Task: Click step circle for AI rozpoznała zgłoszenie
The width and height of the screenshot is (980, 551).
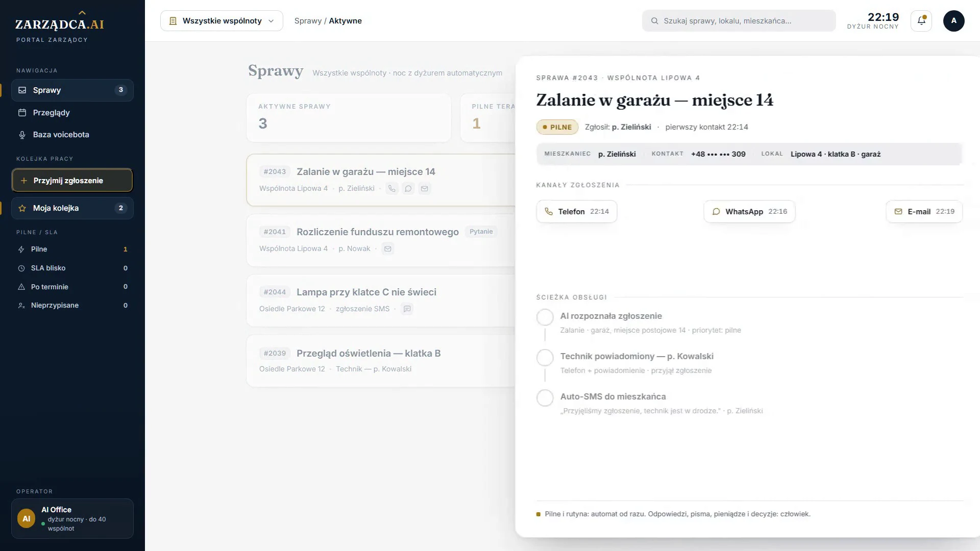Action: [545, 317]
